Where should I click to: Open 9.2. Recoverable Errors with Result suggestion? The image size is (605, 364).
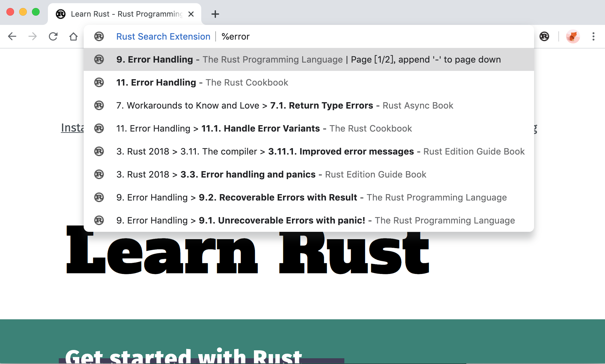pos(309,197)
